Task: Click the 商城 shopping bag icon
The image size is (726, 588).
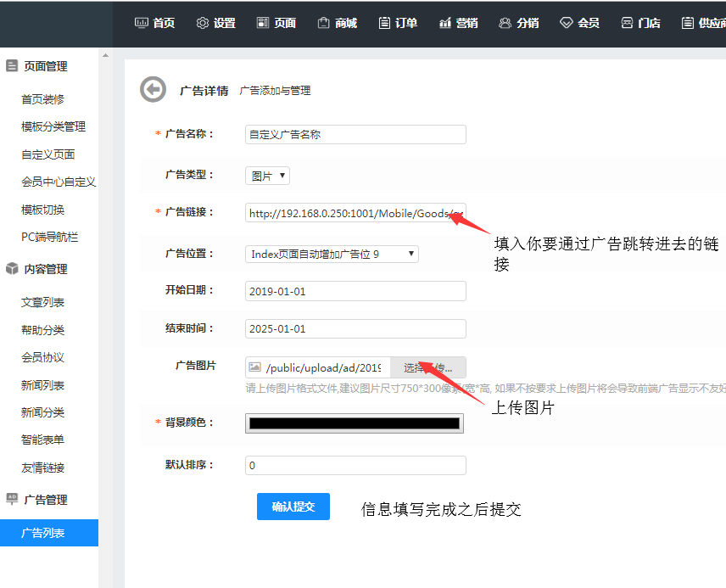Action: tap(323, 23)
